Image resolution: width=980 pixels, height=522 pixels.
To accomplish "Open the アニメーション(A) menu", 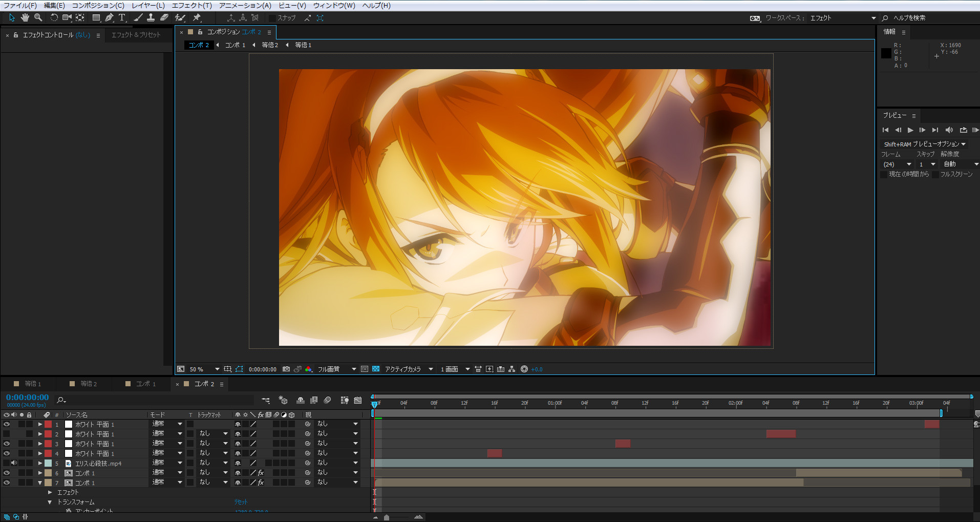I will pos(245,5).
